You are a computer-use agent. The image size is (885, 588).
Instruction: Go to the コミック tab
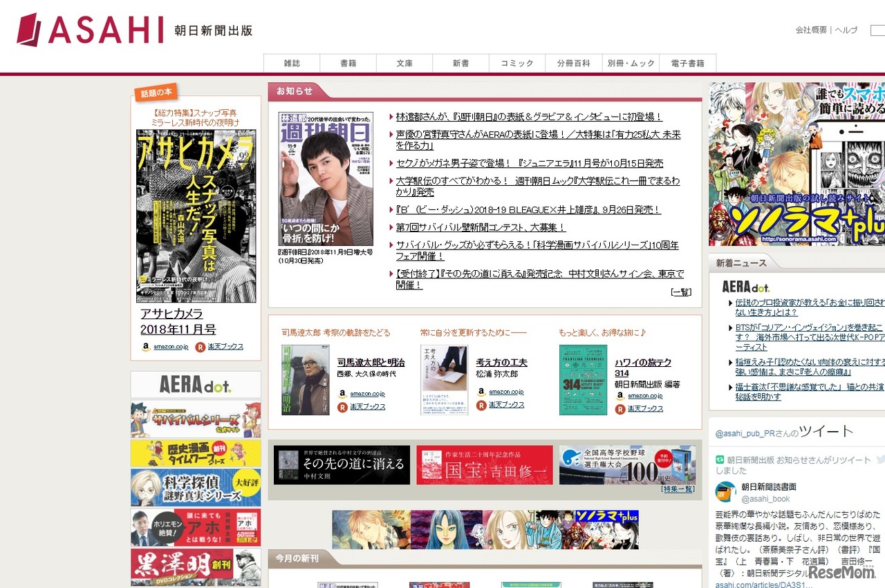coord(517,64)
